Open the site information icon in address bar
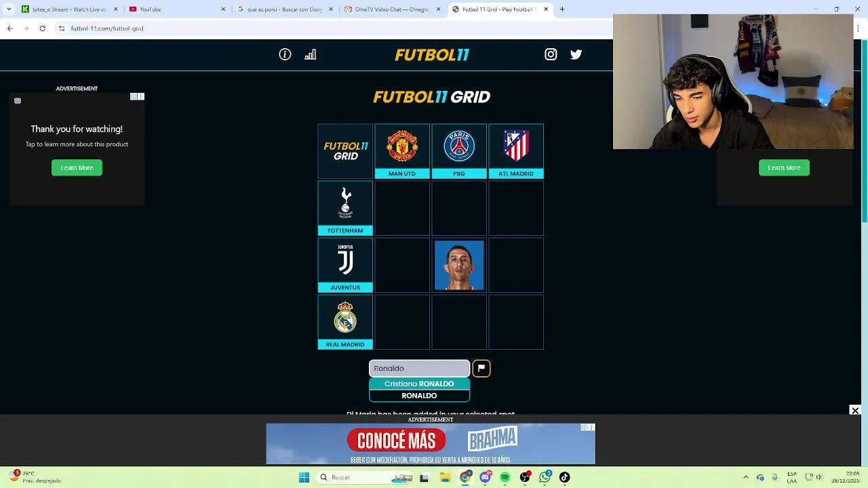Image resolution: width=868 pixels, height=488 pixels. (x=62, y=28)
